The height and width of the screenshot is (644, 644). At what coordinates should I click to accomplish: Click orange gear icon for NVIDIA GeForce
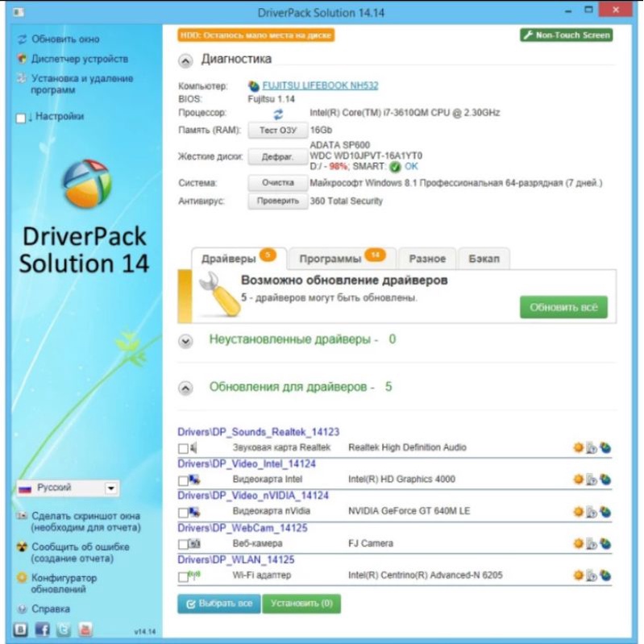pyautogui.click(x=578, y=511)
